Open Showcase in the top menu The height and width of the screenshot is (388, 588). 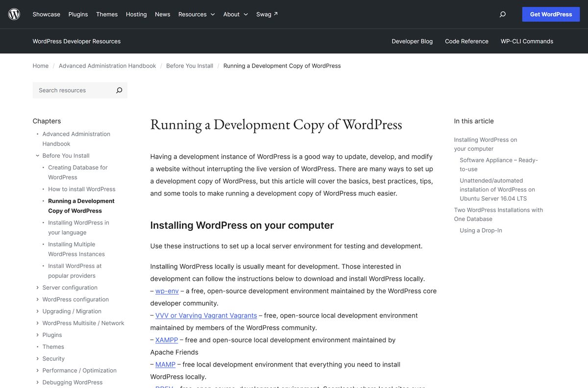(x=47, y=14)
